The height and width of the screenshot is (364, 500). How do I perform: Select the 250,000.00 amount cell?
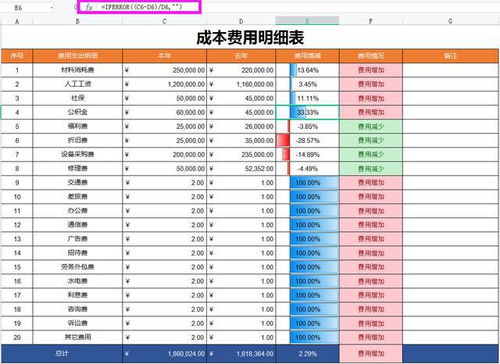(x=164, y=70)
